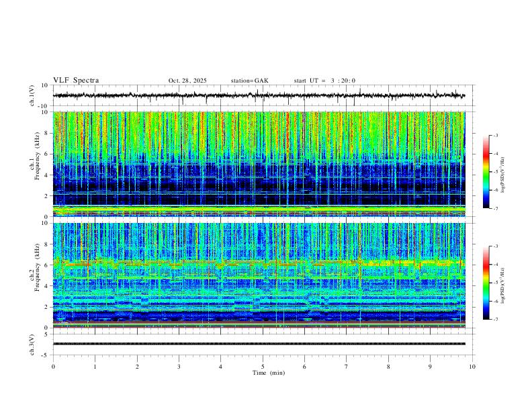Click the "Time (min)" x-axis label
Screen dimensions: 532x411
coord(269,373)
